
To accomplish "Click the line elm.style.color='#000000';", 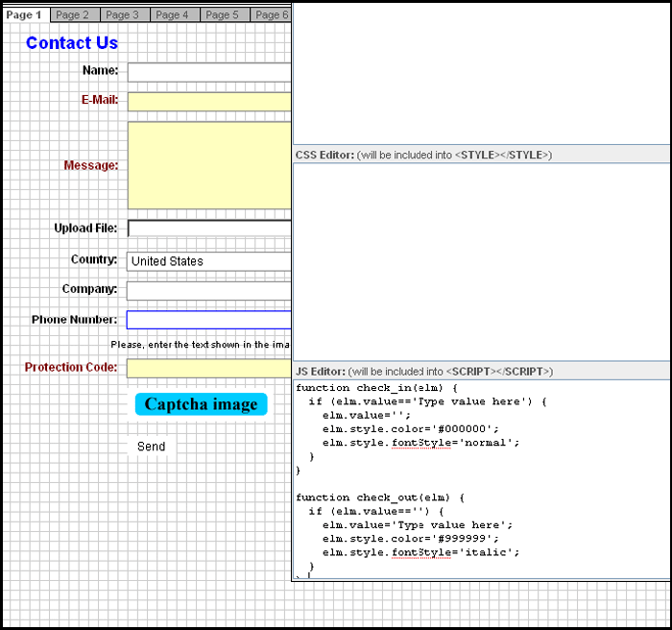I will (x=411, y=429).
